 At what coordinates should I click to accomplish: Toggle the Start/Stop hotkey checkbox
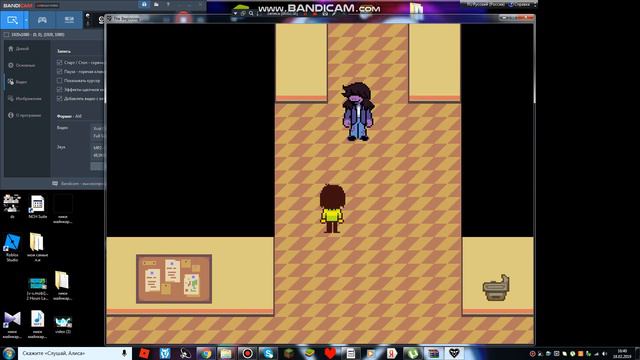coord(60,62)
